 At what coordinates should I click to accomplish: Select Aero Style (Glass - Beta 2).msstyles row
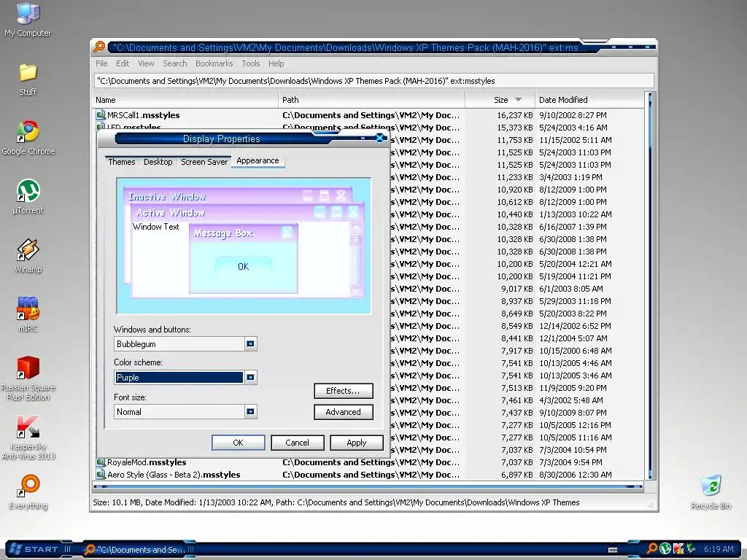pyautogui.click(x=368, y=474)
